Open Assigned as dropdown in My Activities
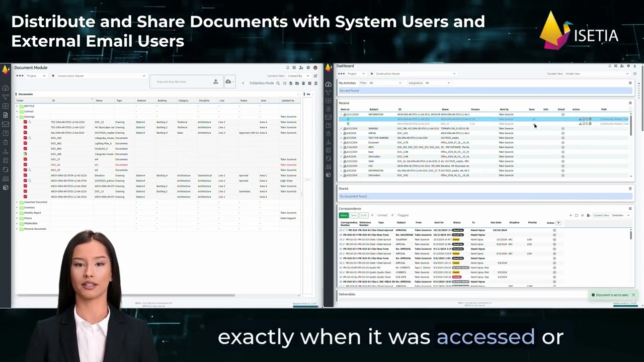This screenshot has width=644, height=362. pos(438,83)
